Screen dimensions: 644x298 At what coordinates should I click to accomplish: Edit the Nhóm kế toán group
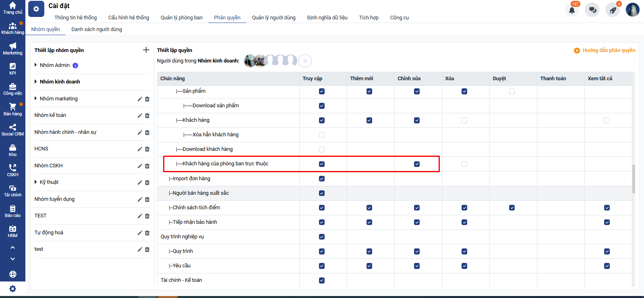pos(140,116)
